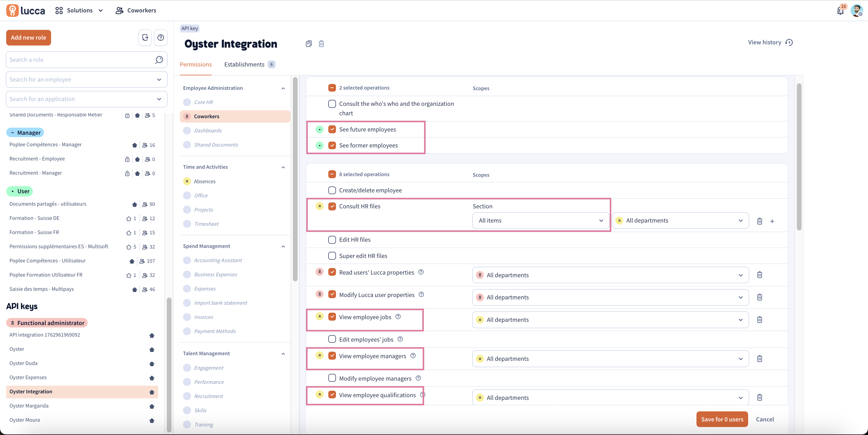Click the view history clock icon
Image resolution: width=868 pixels, height=435 pixels.
click(x=789, y=43)
